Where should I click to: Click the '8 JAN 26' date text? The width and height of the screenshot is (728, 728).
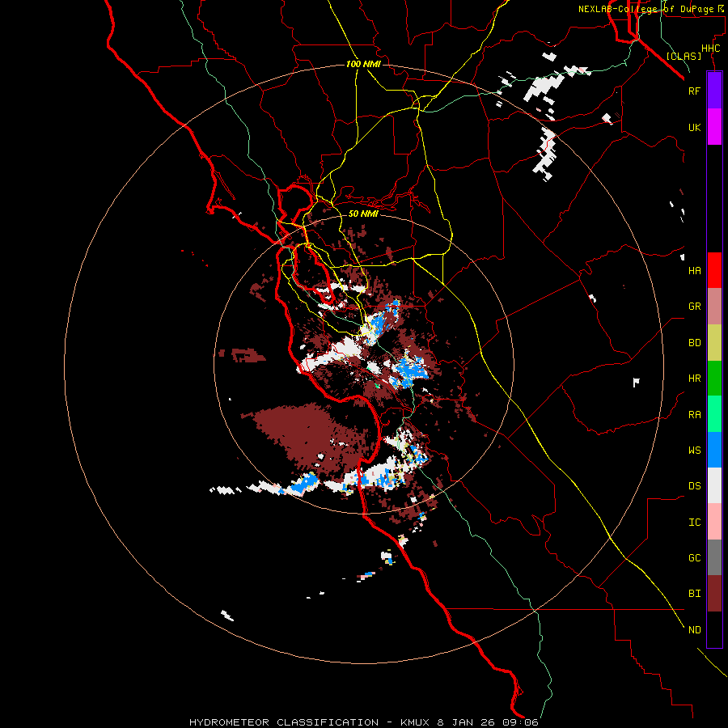(467, 722)
